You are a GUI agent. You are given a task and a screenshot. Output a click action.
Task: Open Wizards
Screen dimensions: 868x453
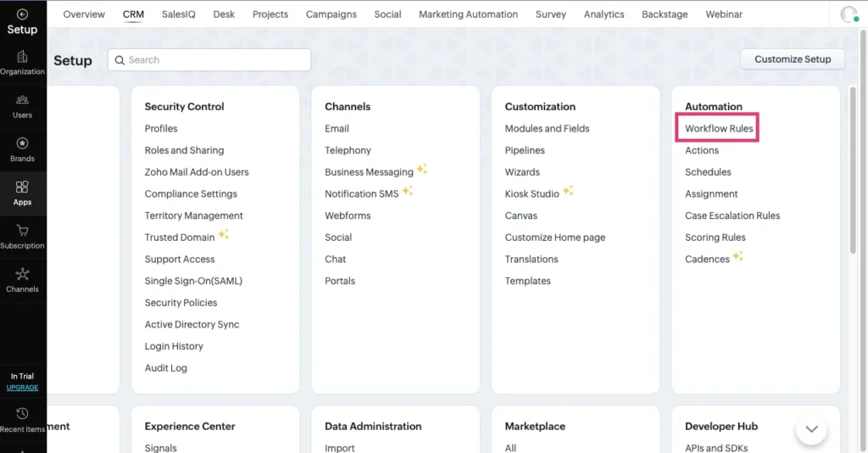click(x=522, y=172)
